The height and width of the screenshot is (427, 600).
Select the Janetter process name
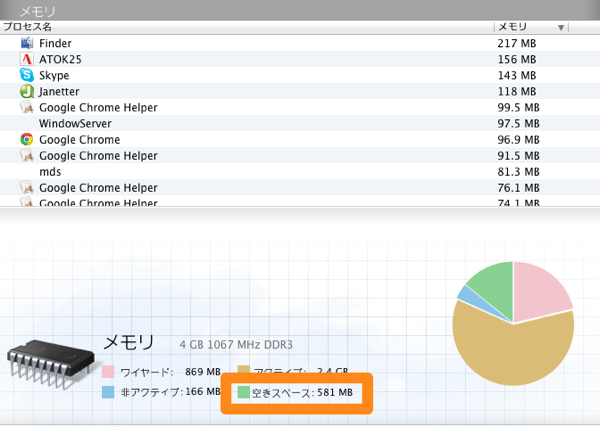point(59,91)
